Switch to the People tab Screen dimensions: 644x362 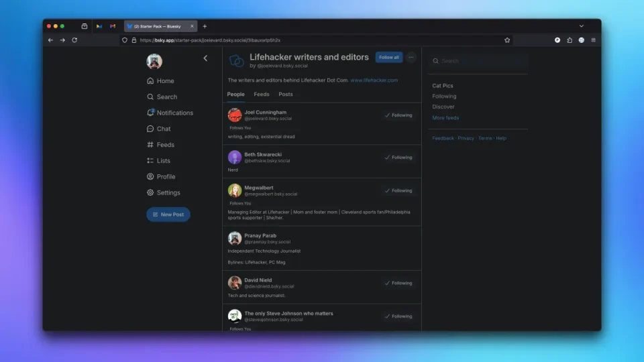(235, 95)
